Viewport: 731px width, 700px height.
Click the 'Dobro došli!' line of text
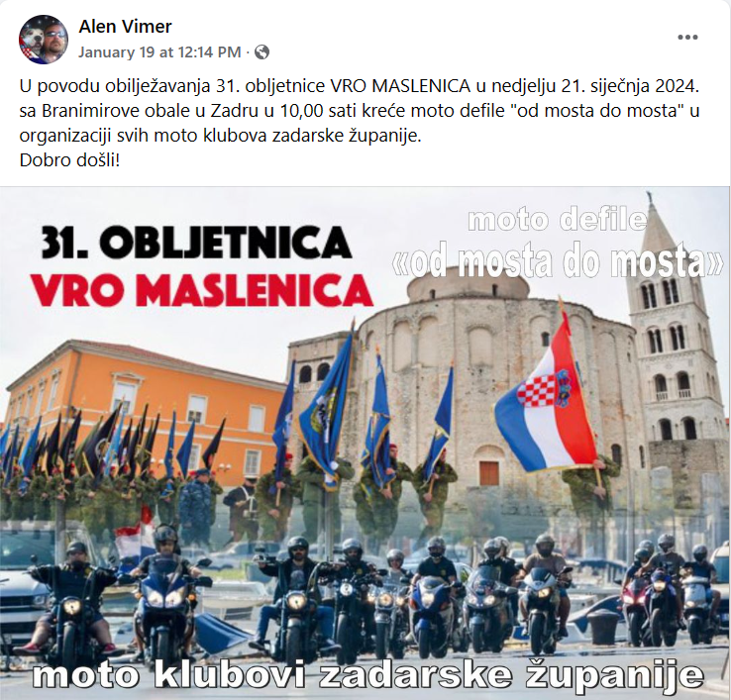pyautogui.click(x=70, y=160)
